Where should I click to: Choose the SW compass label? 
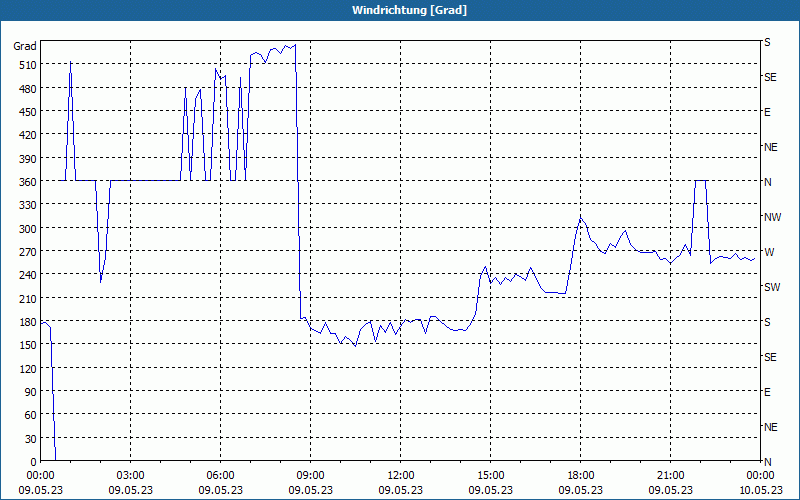[772, 287]
